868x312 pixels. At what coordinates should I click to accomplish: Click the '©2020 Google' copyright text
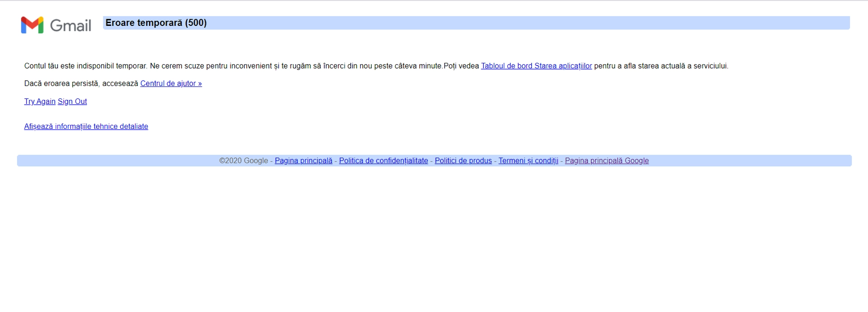click(243, 161)
